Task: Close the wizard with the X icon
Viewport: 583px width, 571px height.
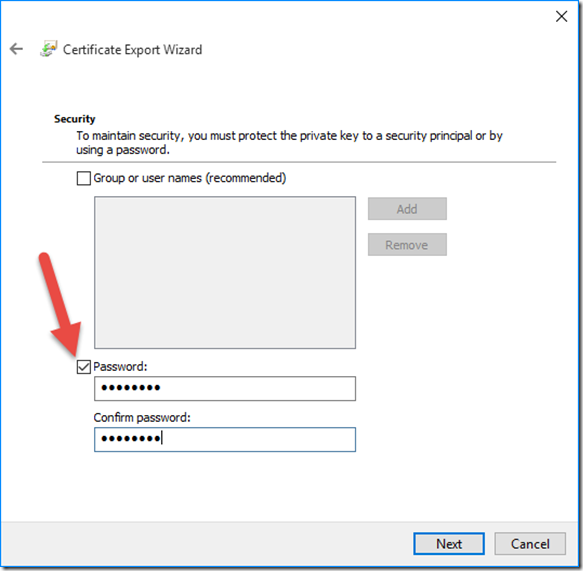Action: pyautogui.click(x=561, y=16)
